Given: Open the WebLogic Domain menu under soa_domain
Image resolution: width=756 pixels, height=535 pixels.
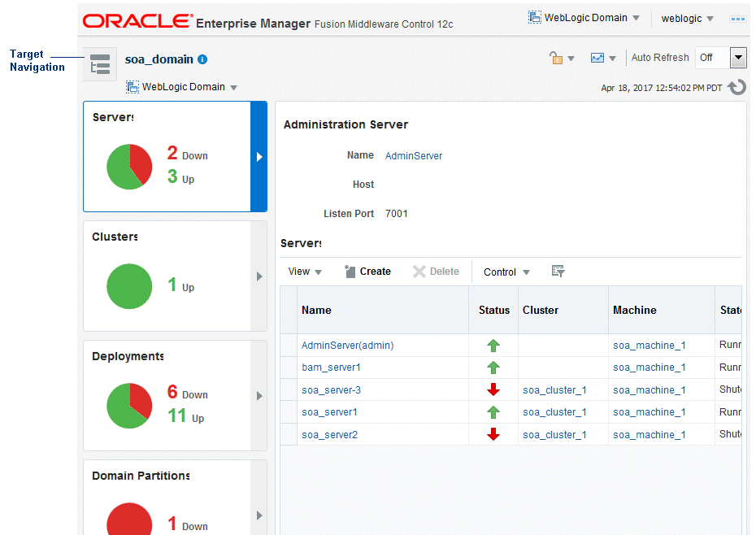Looking at the screenshot, I should point(182,87).
